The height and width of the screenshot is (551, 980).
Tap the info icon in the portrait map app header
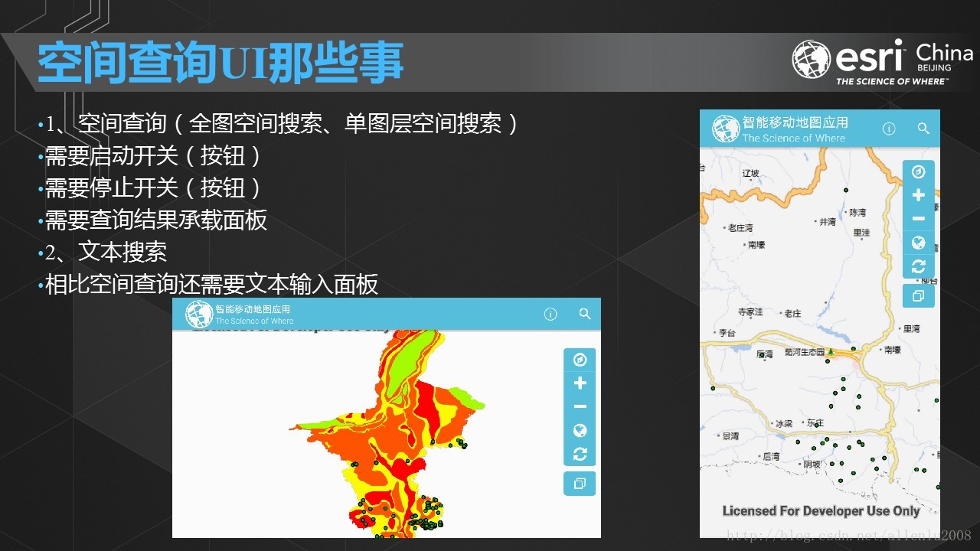coord(889,129)
